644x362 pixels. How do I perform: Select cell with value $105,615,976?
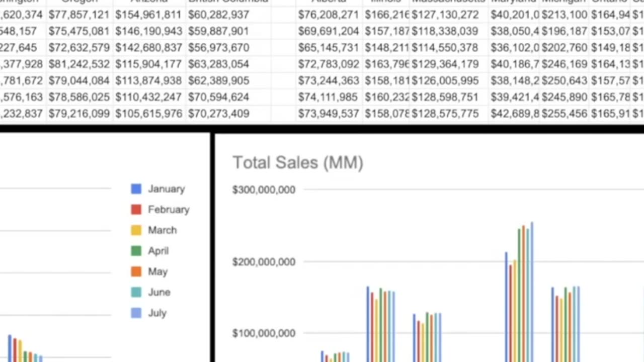pyautogui.click(x=148, y=114)
